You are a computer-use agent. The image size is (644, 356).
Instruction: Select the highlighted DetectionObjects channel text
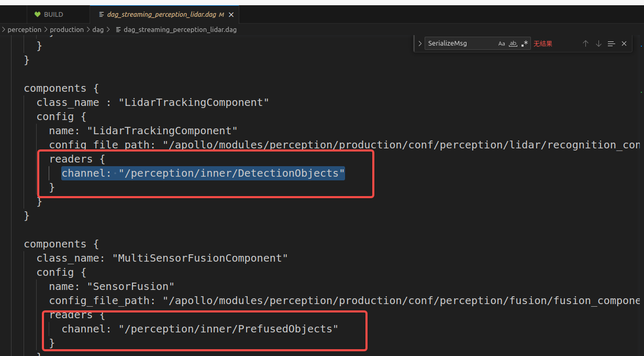click(203, 173)
